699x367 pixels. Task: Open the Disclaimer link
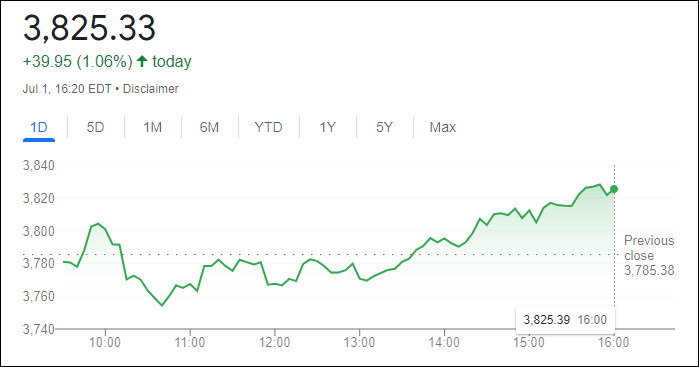(x=151, y=89)
